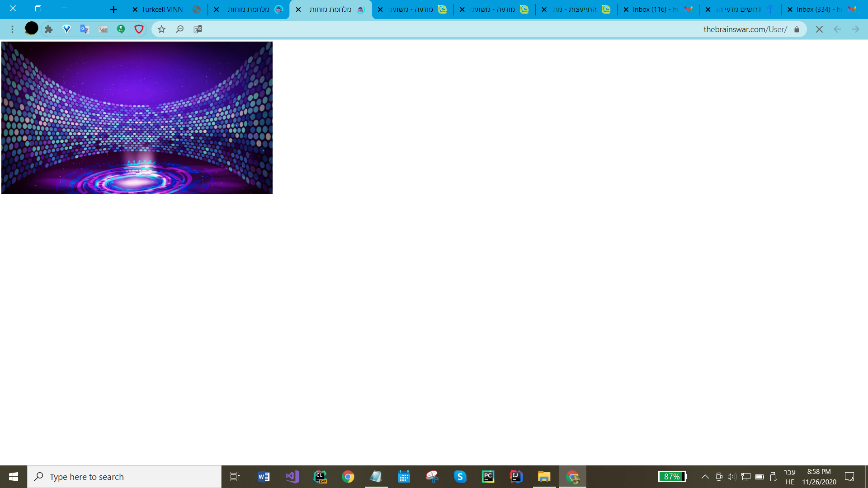Switch to the Turkcell VINN tab
The height and width of the screenshot is (488, 868).
(x=161, y=9)
